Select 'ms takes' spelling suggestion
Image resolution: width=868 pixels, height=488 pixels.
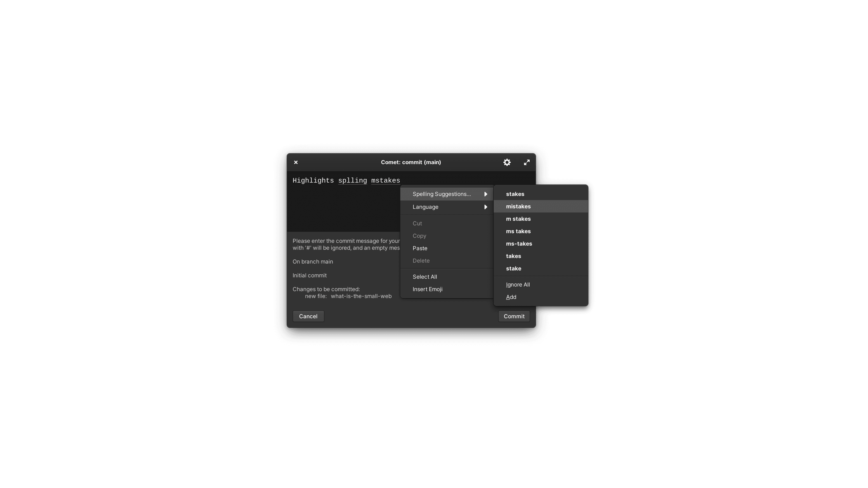[x=518, y=231]
